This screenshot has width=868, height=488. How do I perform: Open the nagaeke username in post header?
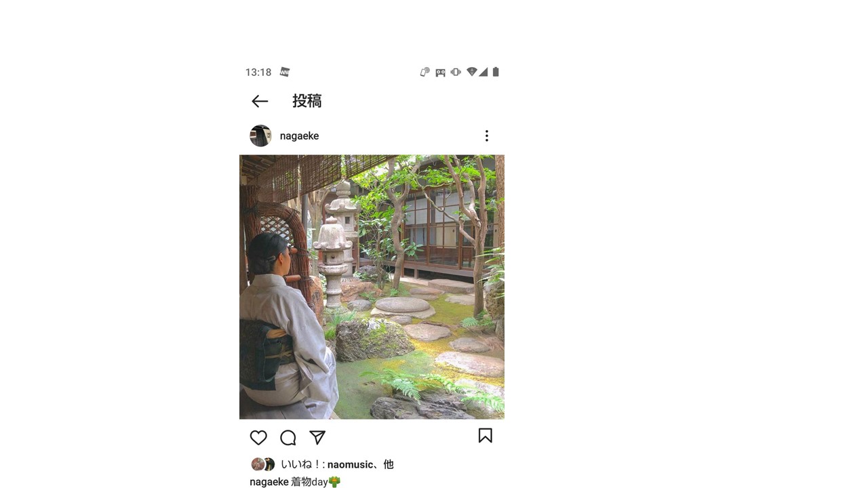[x=299, y=136]
